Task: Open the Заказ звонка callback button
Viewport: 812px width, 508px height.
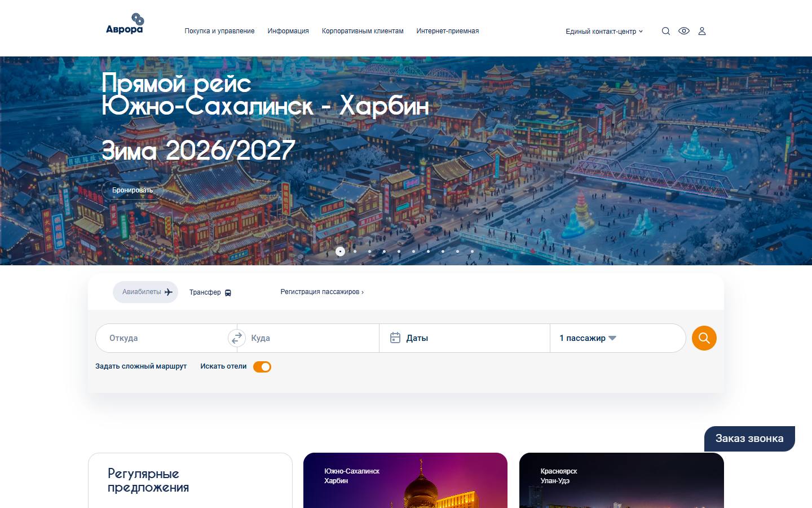Action: tap(749, 439)
